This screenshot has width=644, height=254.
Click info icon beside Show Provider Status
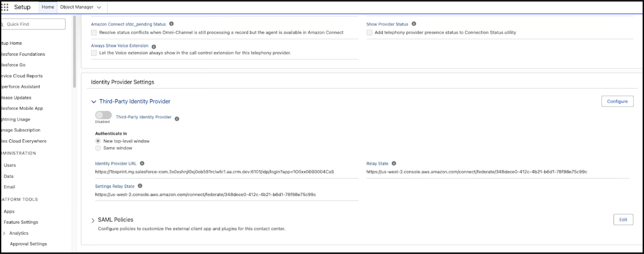(x=414, y=24)
